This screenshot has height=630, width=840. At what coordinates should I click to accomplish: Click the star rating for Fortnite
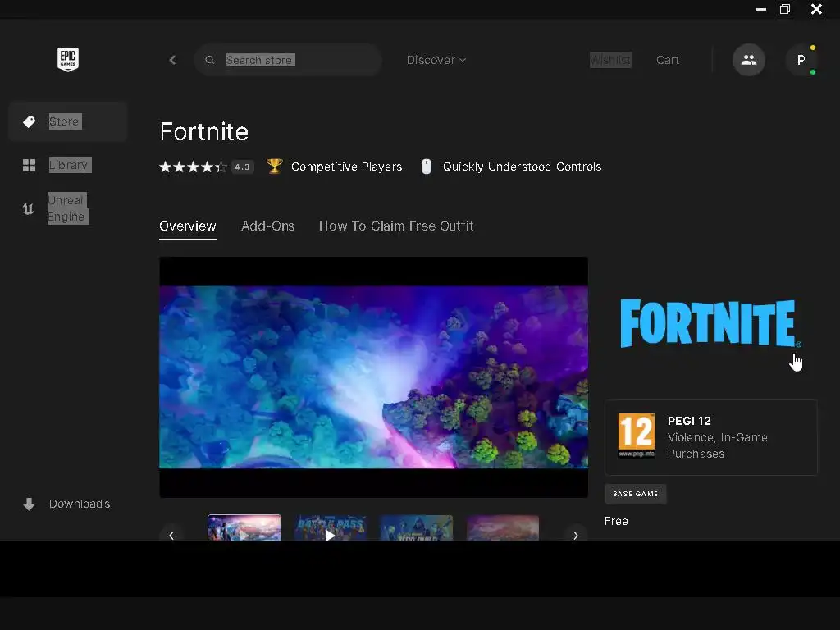pyautogui.click(x=193, y=167)
